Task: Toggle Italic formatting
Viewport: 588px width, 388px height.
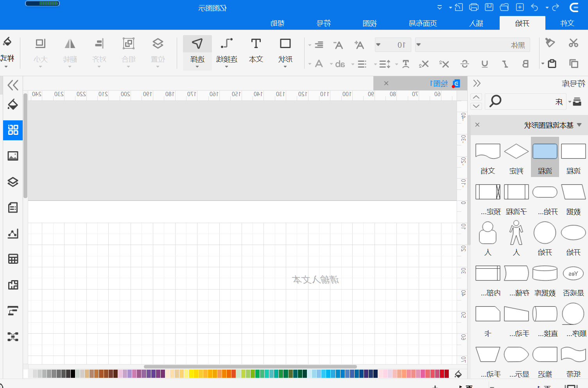Action: [505, 64]
